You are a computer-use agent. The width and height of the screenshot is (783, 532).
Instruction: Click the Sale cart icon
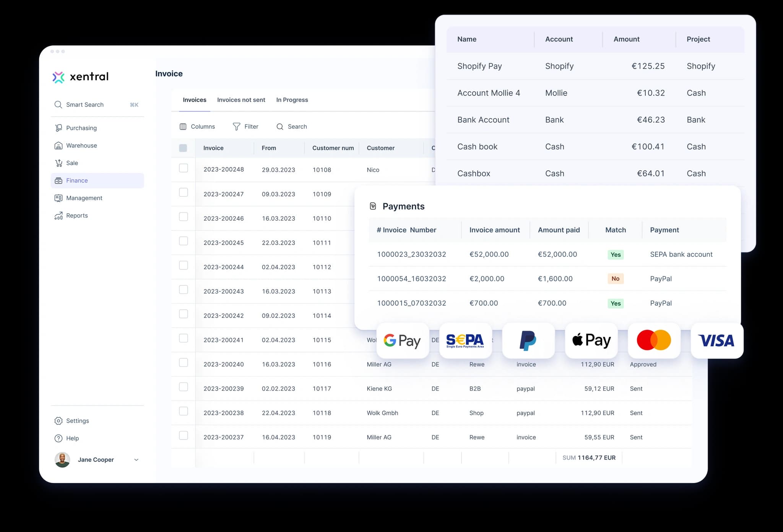58,163
